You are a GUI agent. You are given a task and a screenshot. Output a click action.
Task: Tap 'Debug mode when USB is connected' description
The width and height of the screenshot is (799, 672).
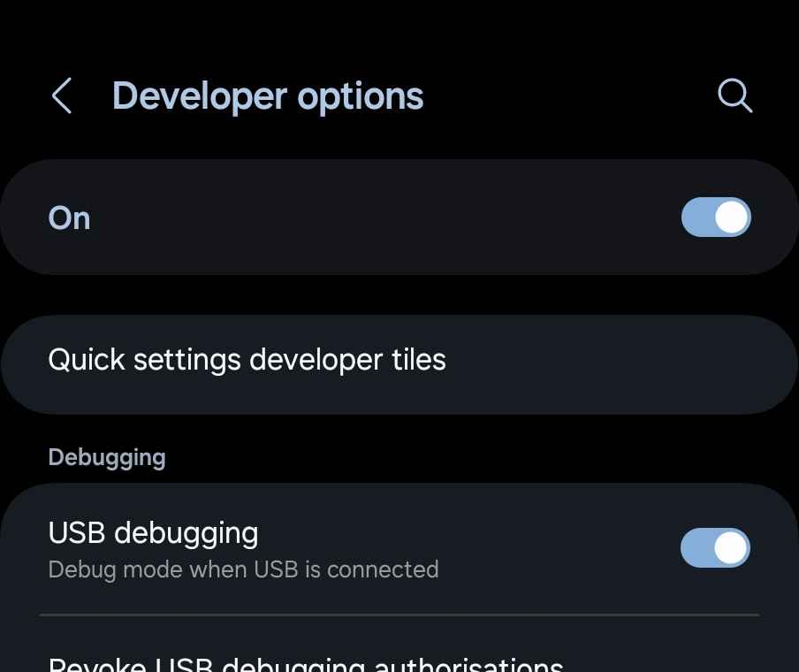[244, 570]
